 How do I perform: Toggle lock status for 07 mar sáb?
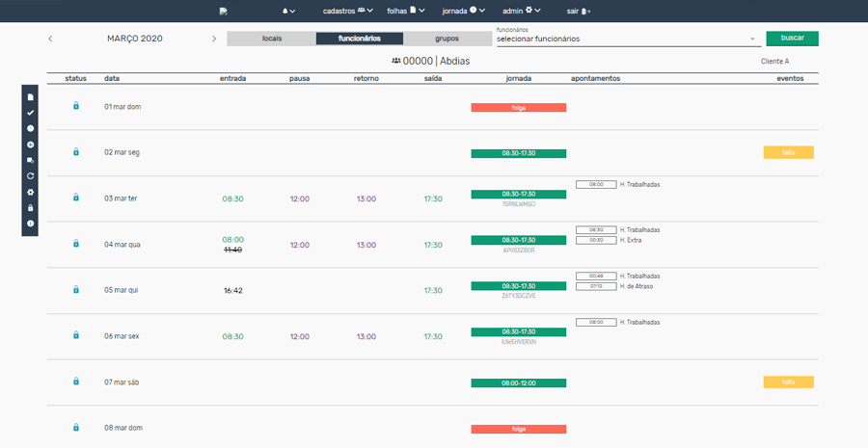tap(76, 382)
